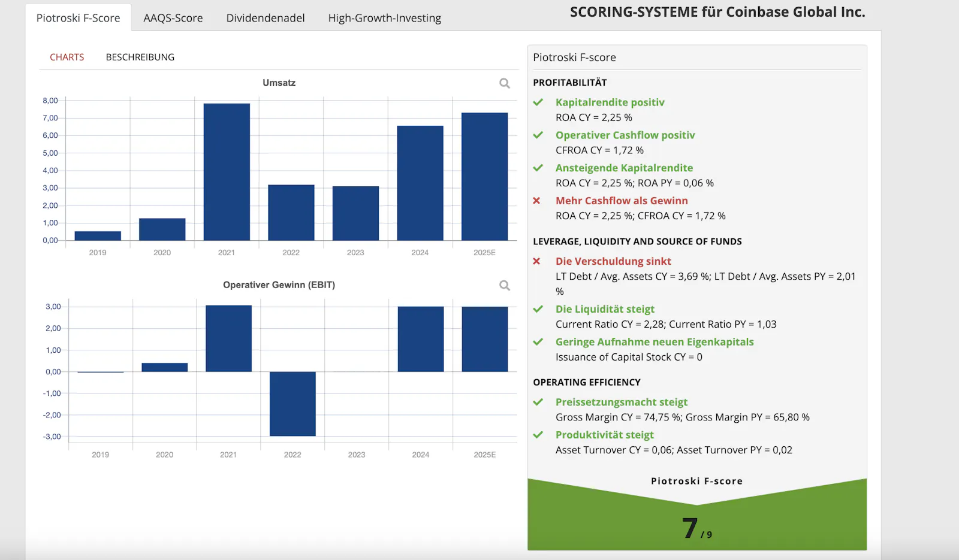The height and width of the screenshot is (560, 959).
Task: Click Ansteigende Kapitalrendite criterion text
Action: click(x=624, y=168)
